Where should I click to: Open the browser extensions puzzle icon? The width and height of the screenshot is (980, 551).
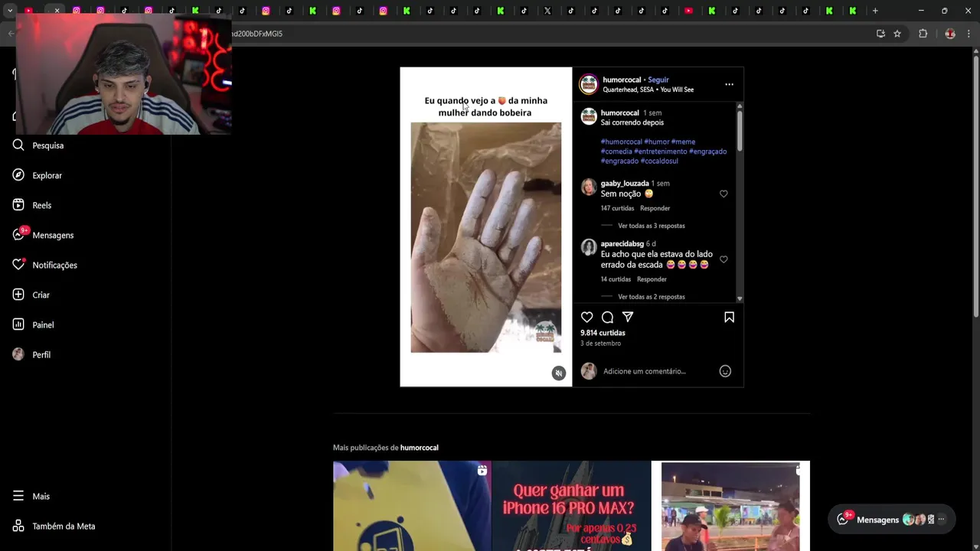pos(923,34)
